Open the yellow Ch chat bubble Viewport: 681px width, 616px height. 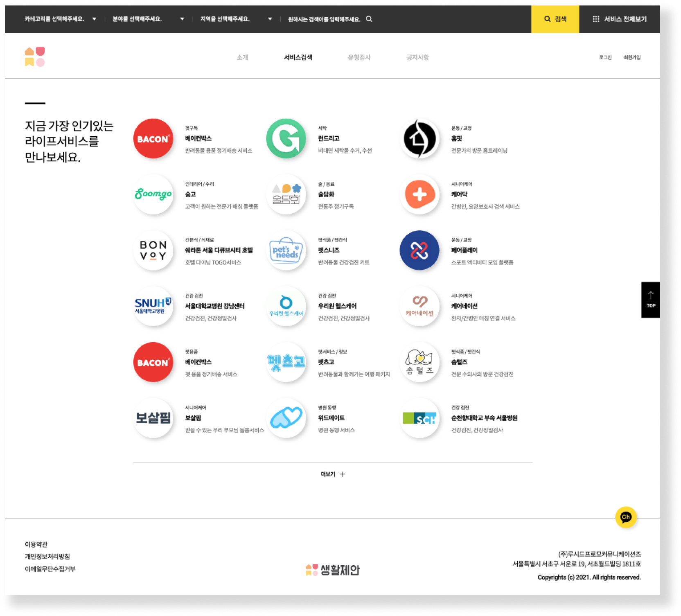click(x=626, y=517)
